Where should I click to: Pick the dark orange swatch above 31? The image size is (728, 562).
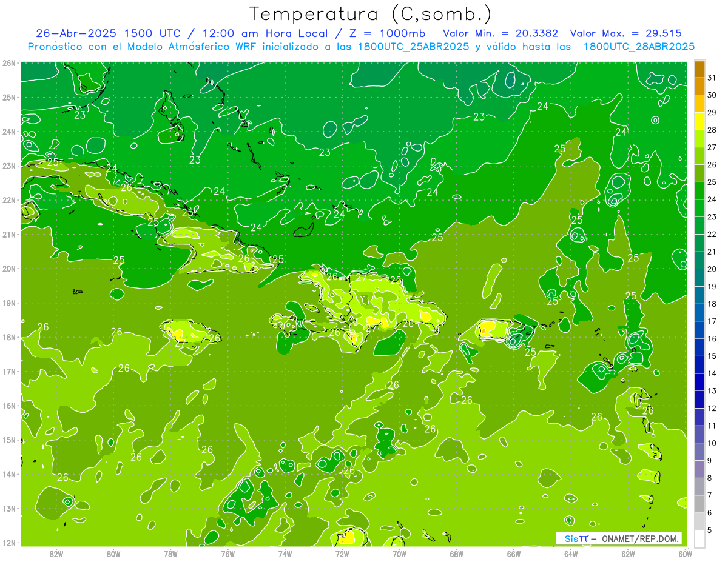point(699,69)
